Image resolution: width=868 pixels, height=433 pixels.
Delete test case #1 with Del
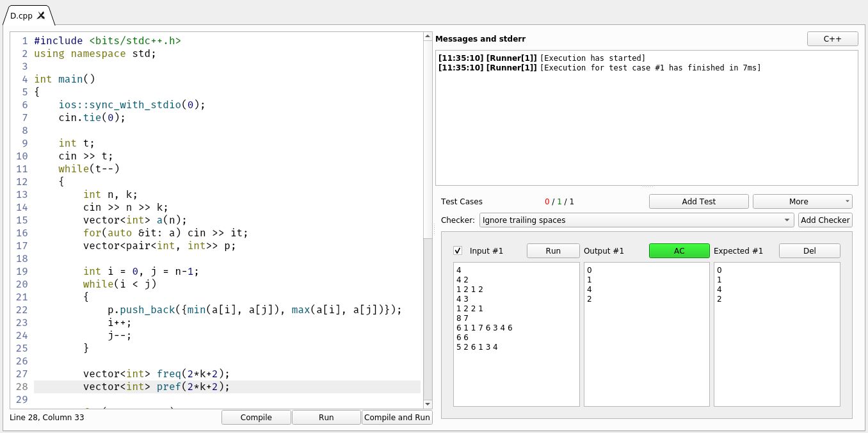coord(809,250)
